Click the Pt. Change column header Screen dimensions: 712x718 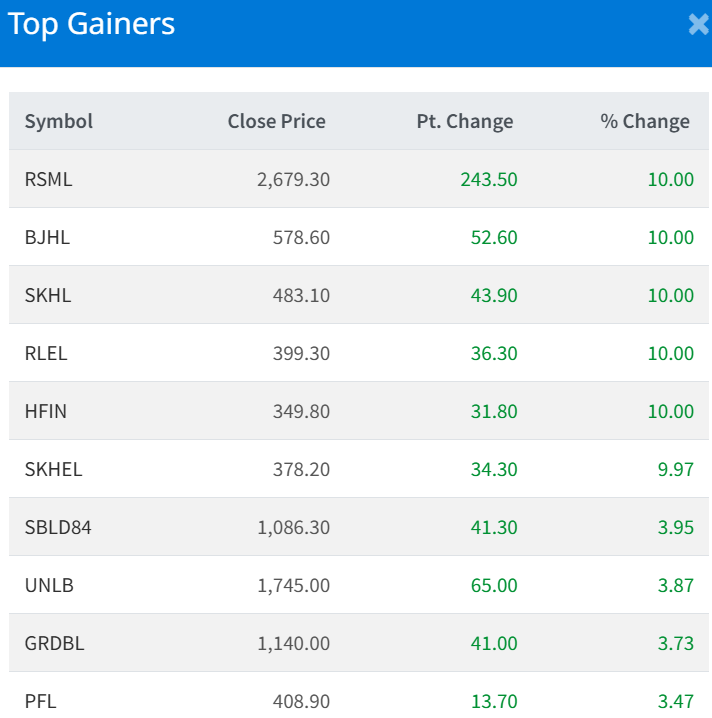(x=464, y=122)
